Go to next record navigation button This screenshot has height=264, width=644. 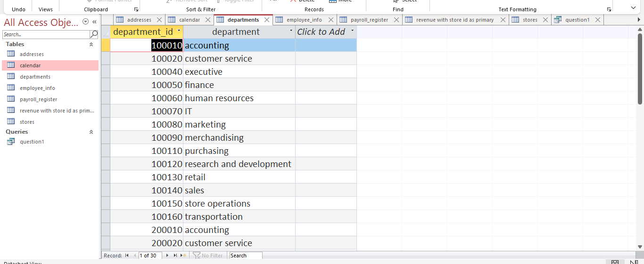[x=167, y=256]
